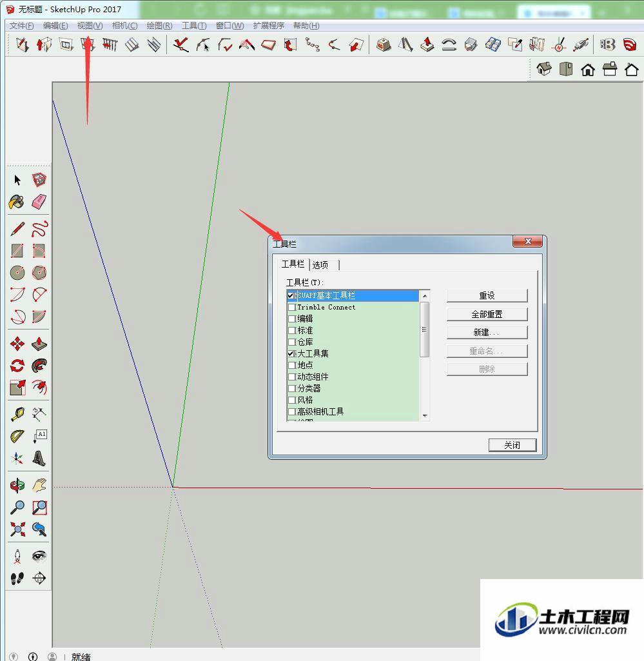Activate the Offset tool
Viewport: 644px width, 661px height.
39,388
